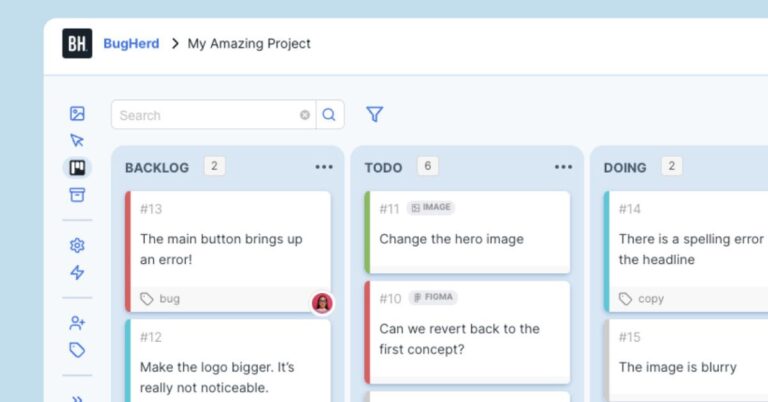
Task: Open the archive box sidebar icon
Action: click(x=77, y=195)
